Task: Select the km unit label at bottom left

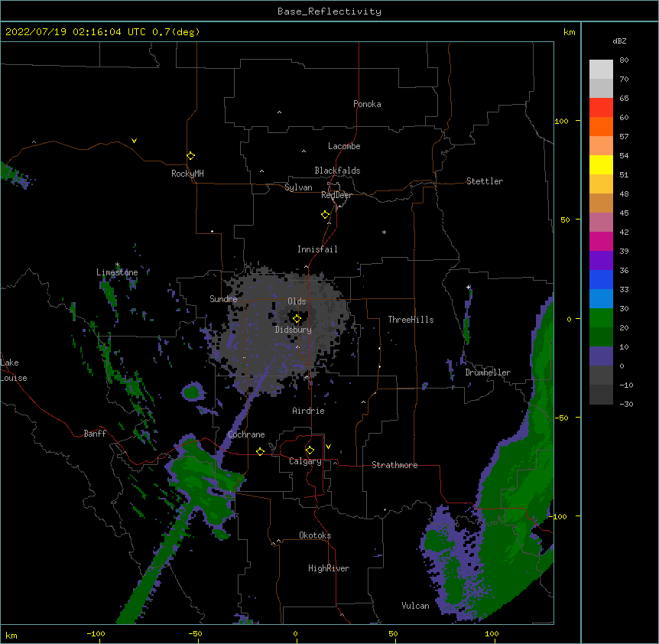Action: click(11, 636)
